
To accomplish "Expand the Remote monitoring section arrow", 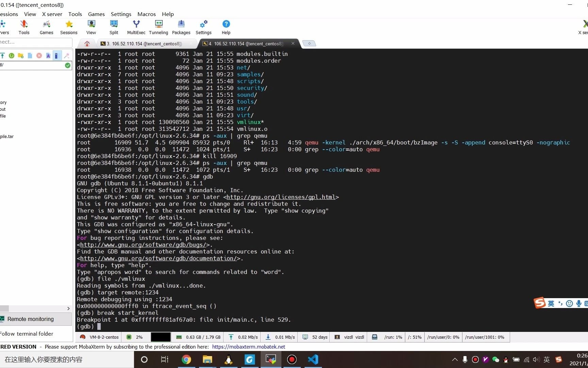I will [68, 308].
